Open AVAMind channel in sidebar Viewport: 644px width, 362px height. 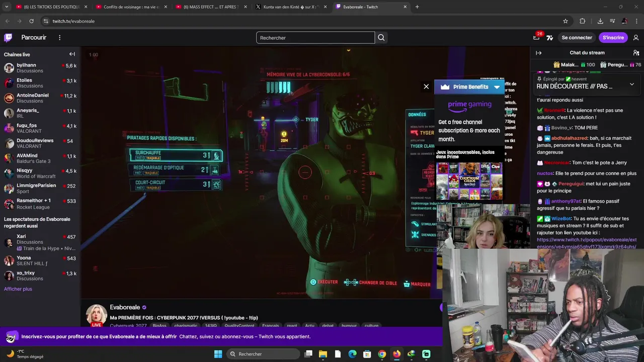(x=40, y=158)
